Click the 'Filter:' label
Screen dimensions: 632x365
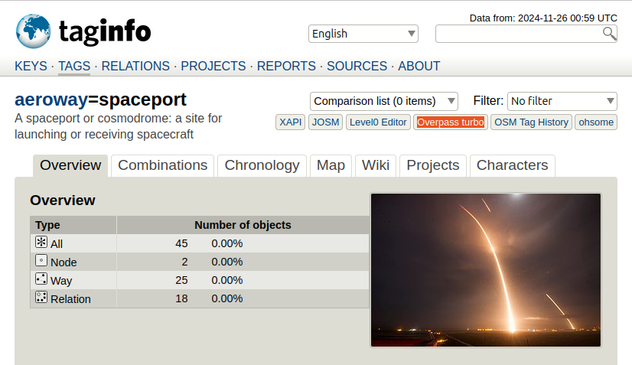(x=488, y=101)
